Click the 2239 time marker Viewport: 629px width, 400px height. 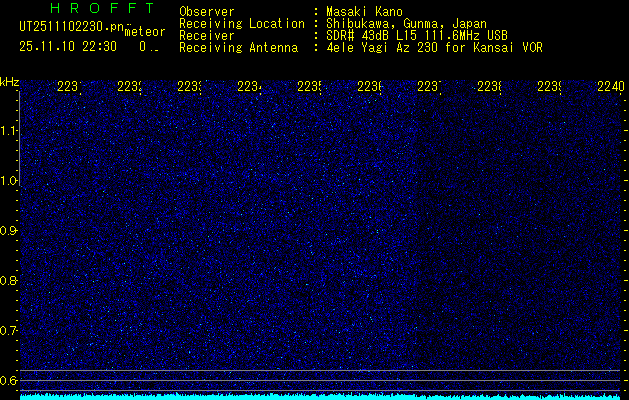(549, 86)
